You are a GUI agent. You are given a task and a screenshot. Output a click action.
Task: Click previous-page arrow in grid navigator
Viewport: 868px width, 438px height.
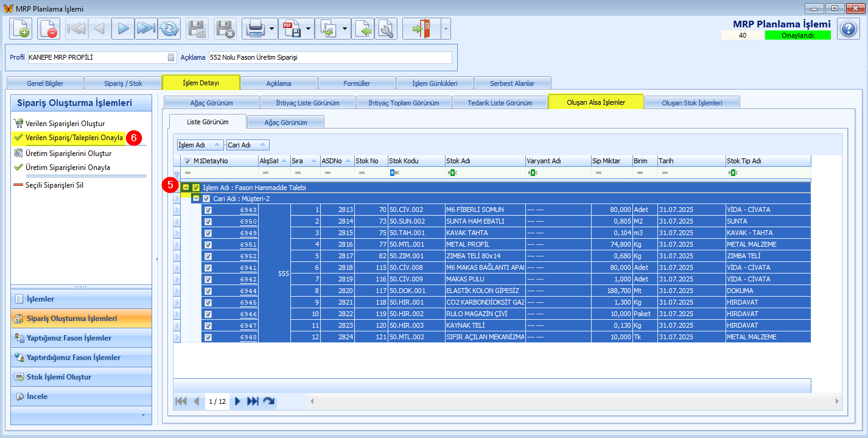[x=197, y=401]
